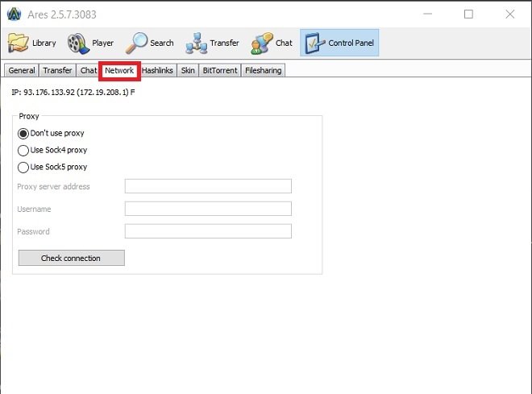This screenshot has height=394, width=532.
Task: Click the Check connection button
Action: (x=71, y=258)
